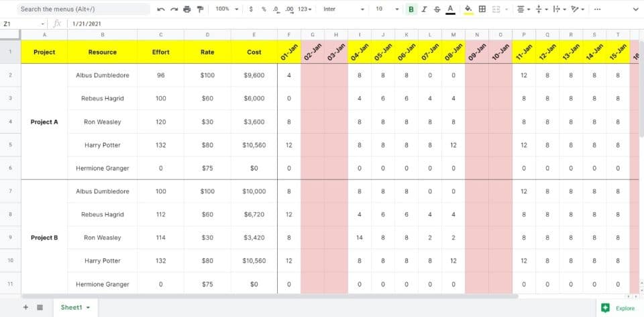
Task: Open the Inter font dropdown
Action: tap(343, 9)
